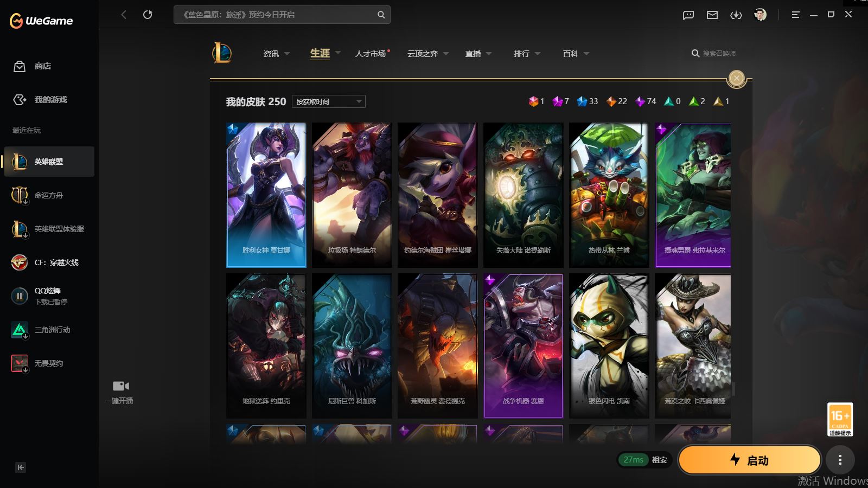Open the 摄魂男爵 弗拉基米尔 skin card
The height and width of the screenshot is (488, 868).
click(693, 195)
